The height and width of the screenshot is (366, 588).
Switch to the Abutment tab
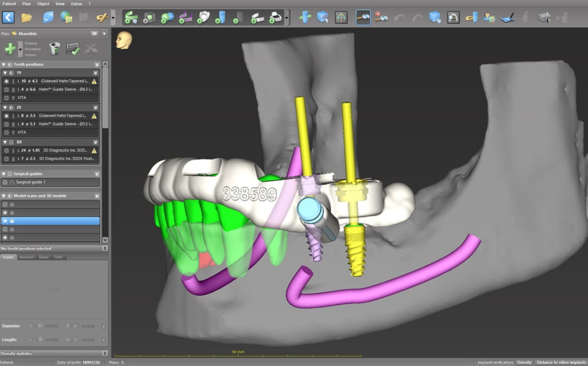[27, 257]
